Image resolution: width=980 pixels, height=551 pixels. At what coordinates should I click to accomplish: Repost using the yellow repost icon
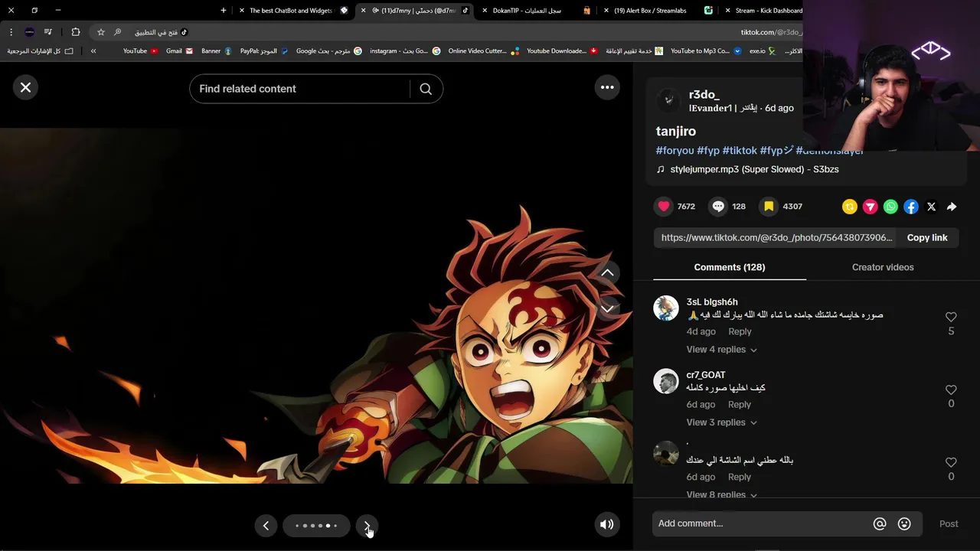pos(850,207)
